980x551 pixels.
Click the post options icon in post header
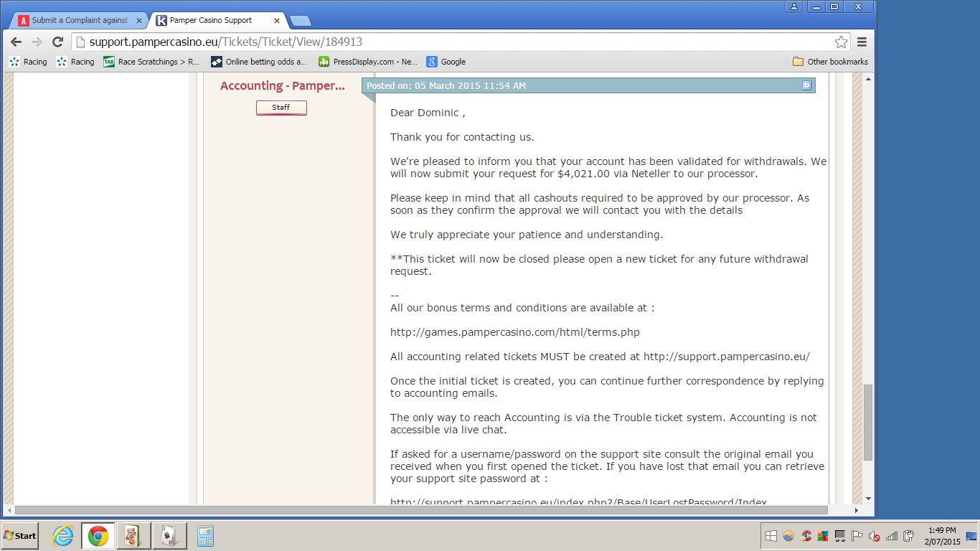[806, 85]
